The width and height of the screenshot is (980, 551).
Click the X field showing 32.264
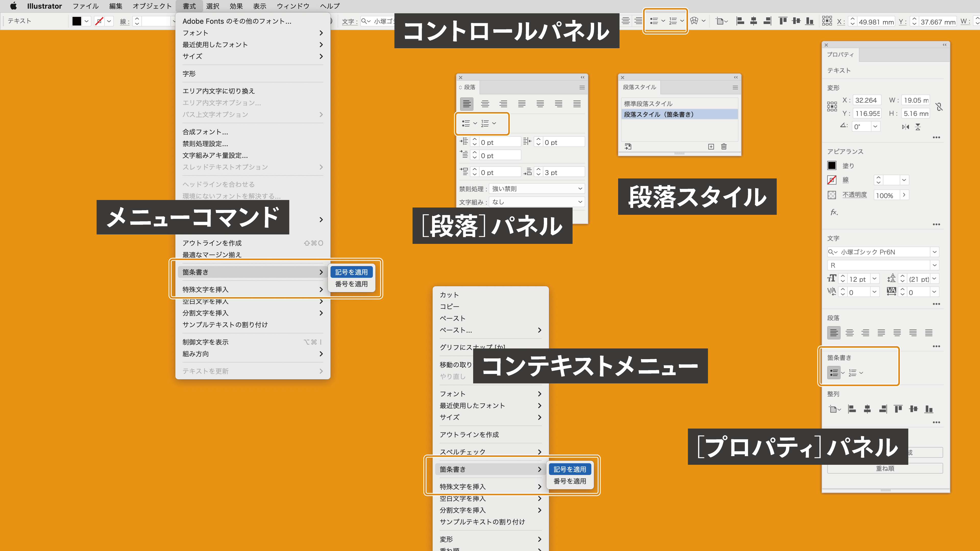867,101
